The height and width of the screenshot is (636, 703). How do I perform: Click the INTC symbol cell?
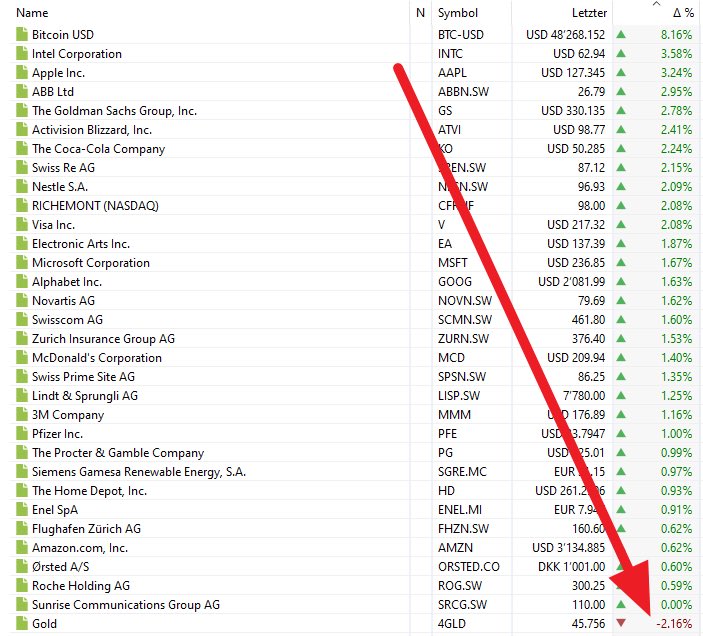click(450, 53)
